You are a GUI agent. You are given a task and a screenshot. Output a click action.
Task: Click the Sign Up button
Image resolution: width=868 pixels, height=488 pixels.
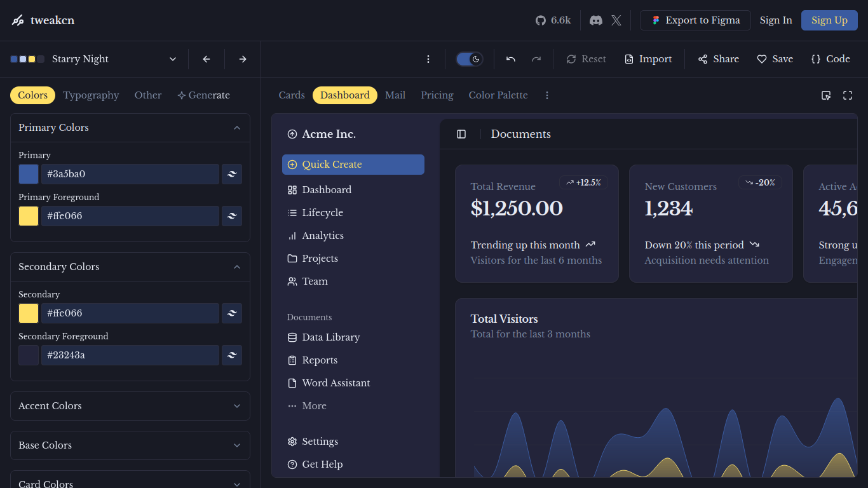[829, 20]
